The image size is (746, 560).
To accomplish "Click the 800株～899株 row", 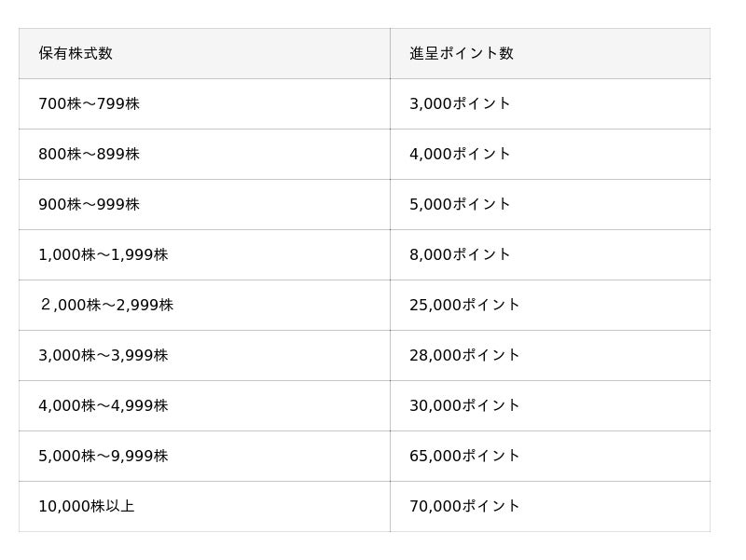I will (365, 154).
